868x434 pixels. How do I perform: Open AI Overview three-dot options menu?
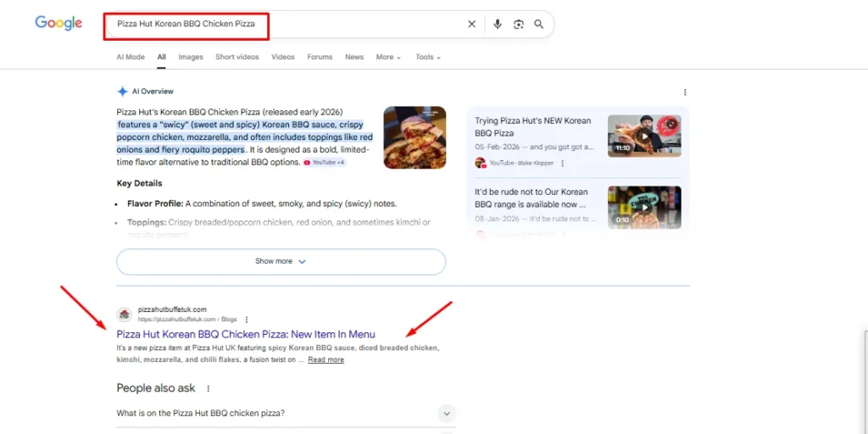point(685,92)
